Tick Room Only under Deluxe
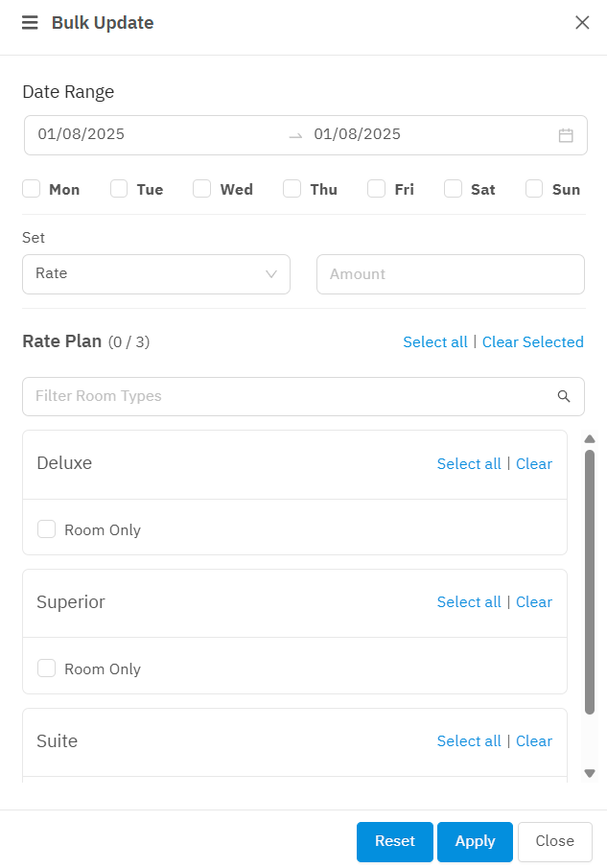The image size is (607, 868). [x=47, y=529]
